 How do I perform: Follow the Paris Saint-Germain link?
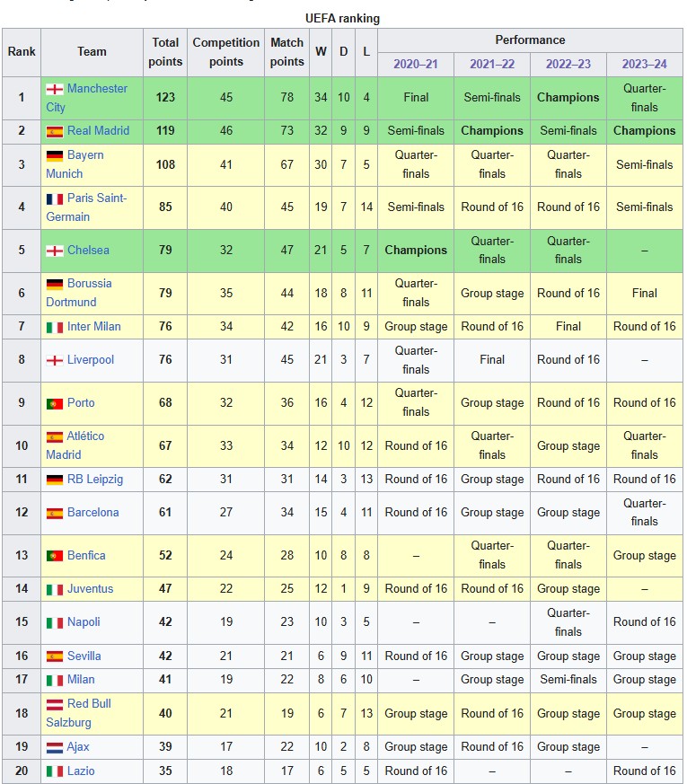coord(86,207)
